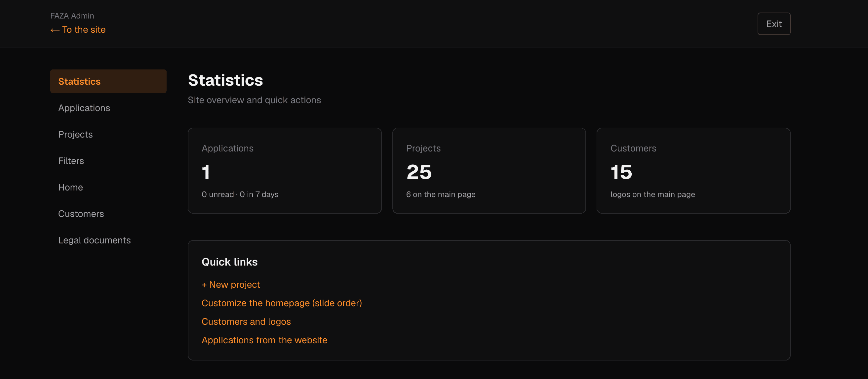Viewport: 868px width, 379px height.
Task: Open 'Customize the homepage (slide order)' link
Action: point(282,303)
